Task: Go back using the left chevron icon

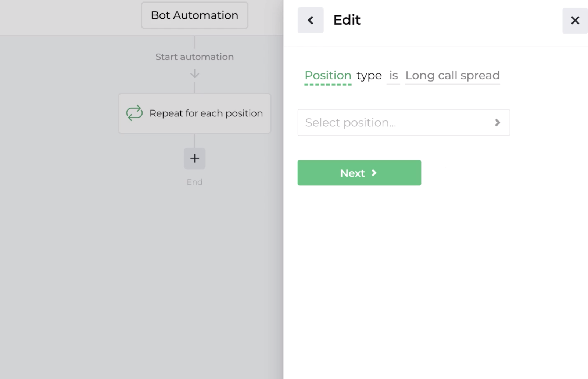Action: point(311,20)
